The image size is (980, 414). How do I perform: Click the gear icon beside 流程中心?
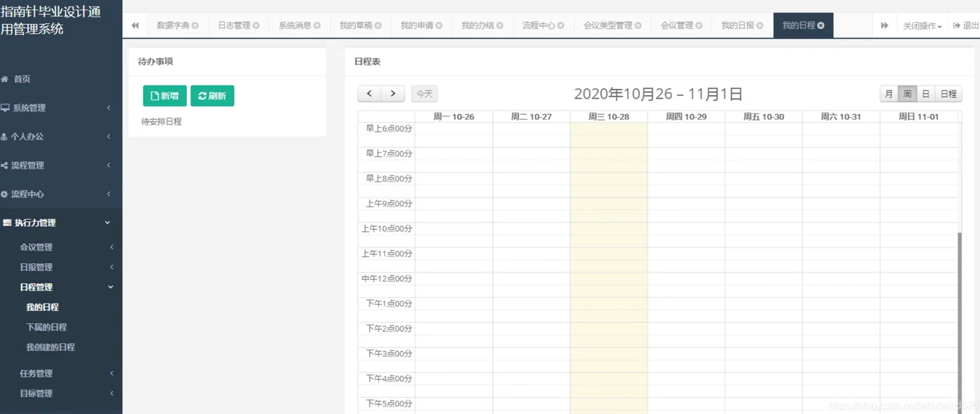[4, 194]
